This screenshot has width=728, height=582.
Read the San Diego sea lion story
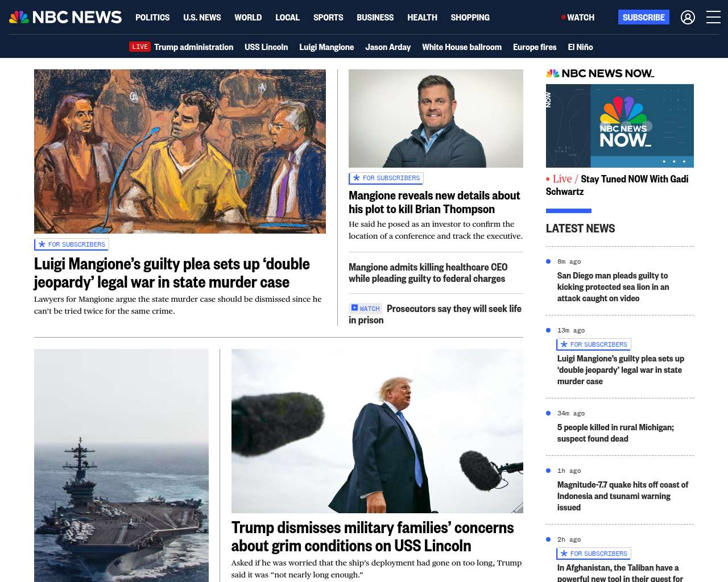(x=613, y=287)
